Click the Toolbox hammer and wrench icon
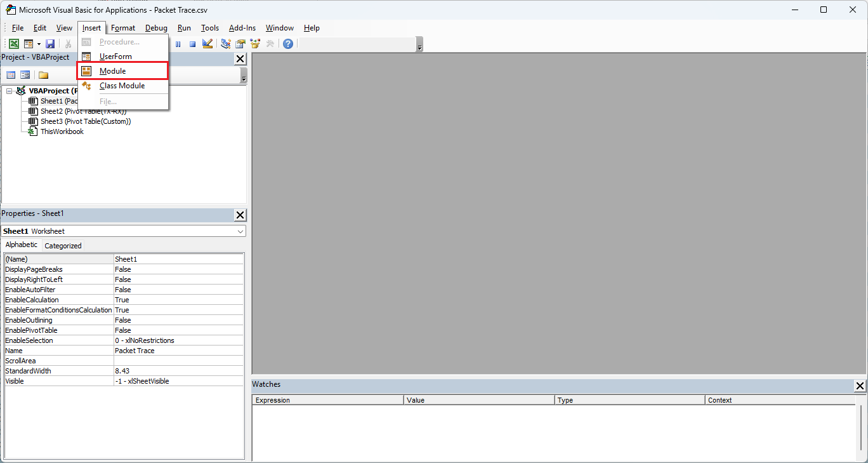The width and height of the screenshot is (868, 463). [270, 44]
